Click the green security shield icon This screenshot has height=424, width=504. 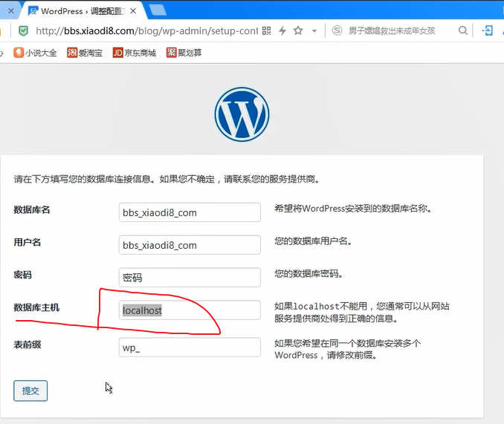23,30
